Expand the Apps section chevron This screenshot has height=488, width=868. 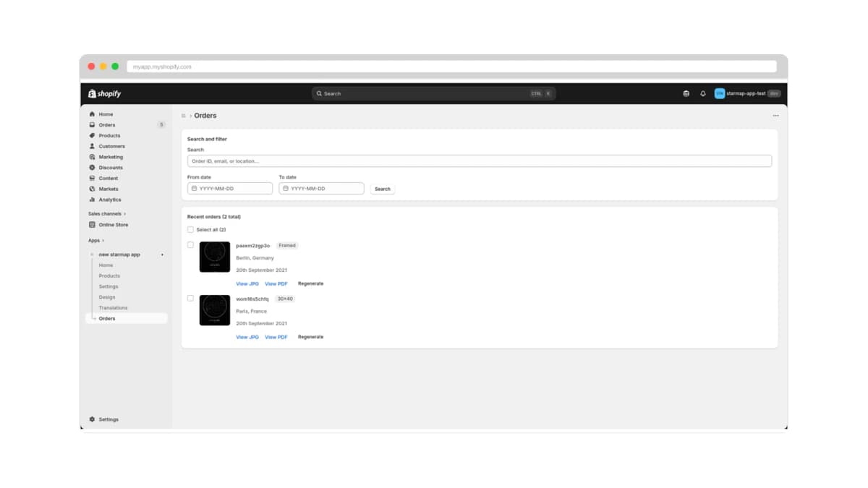coord(103,241)
